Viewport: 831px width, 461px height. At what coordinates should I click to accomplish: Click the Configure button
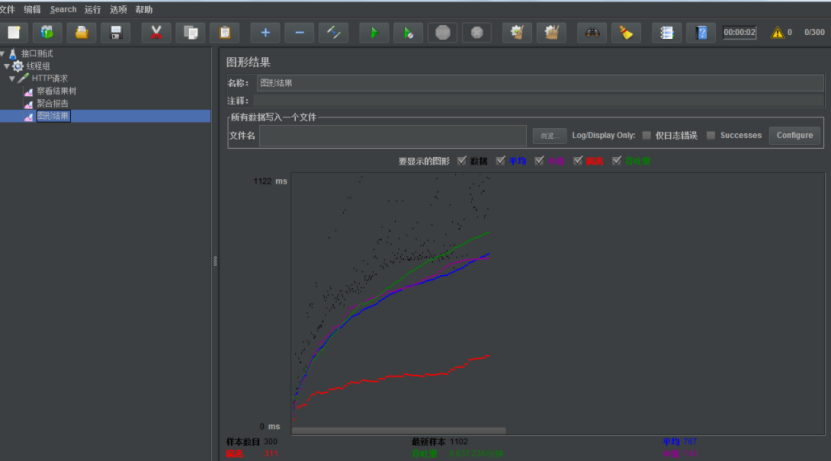click(x=795, y=135)
